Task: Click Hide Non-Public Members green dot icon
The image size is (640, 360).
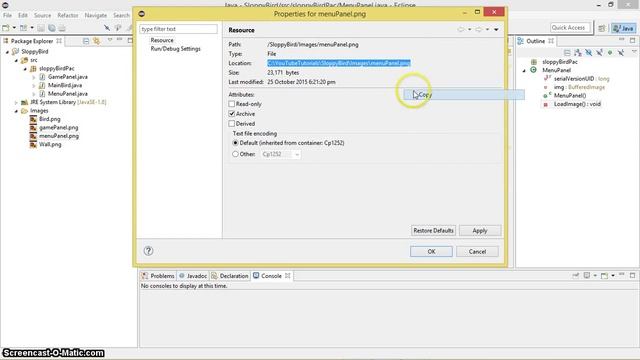Action: pos(610,53)
